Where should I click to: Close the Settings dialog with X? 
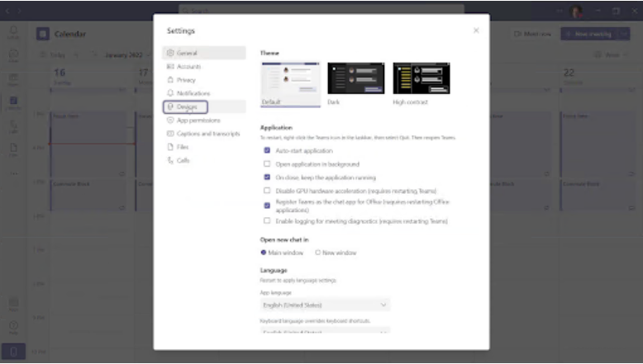(x=475, y=31)
